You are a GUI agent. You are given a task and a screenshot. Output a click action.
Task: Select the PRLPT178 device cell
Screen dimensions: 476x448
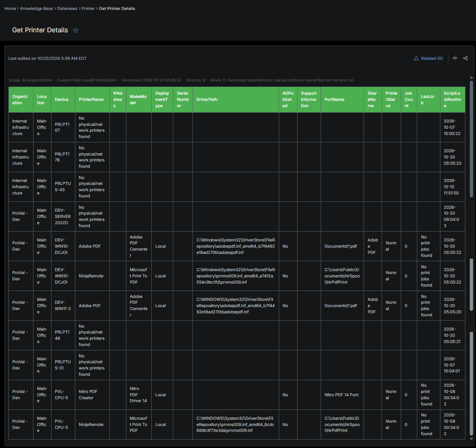tap(63, 157)
